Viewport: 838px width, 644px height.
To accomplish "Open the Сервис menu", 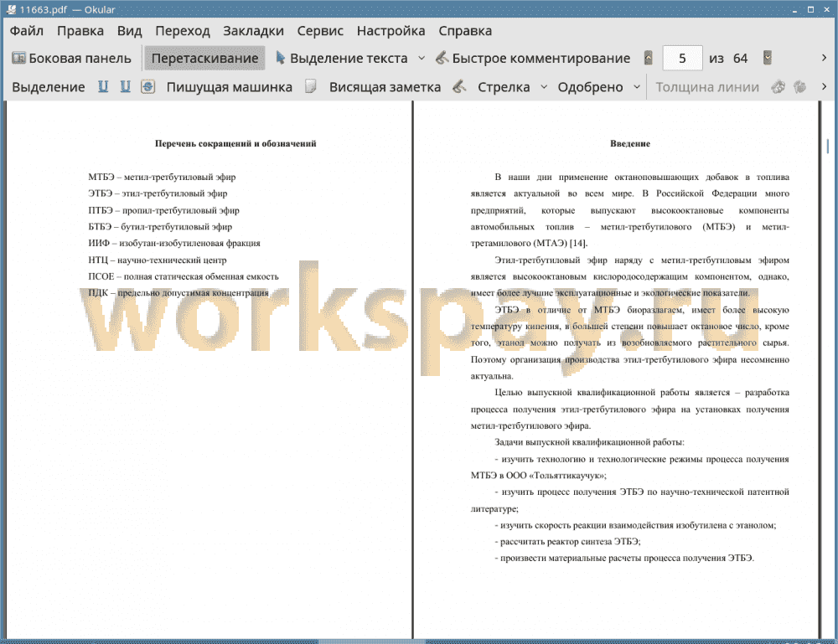I will [x=320, y=31].
